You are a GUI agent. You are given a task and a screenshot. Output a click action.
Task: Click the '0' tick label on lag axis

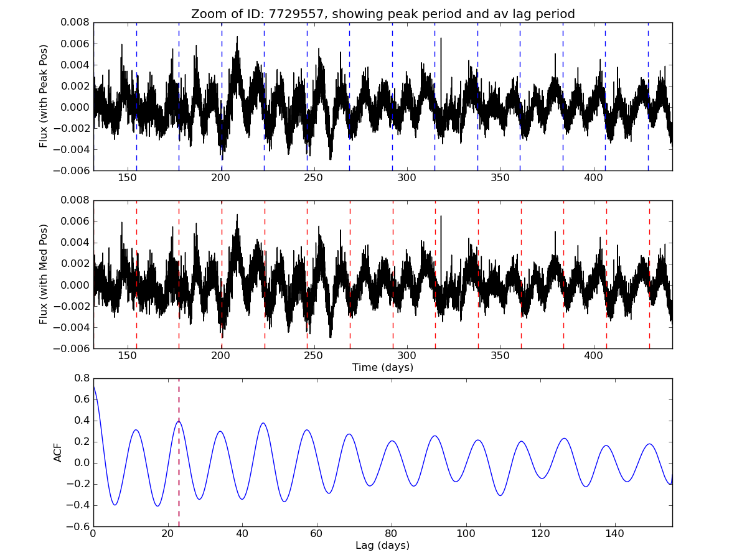pos(93,534)
